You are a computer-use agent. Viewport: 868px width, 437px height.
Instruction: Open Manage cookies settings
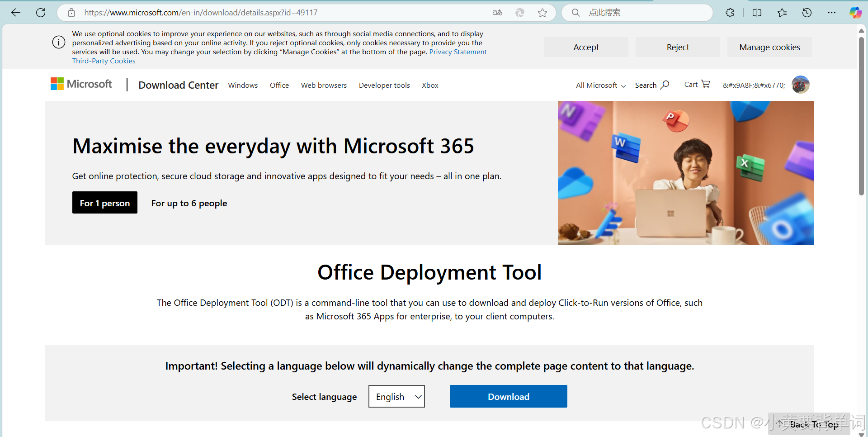coord(769,47)
